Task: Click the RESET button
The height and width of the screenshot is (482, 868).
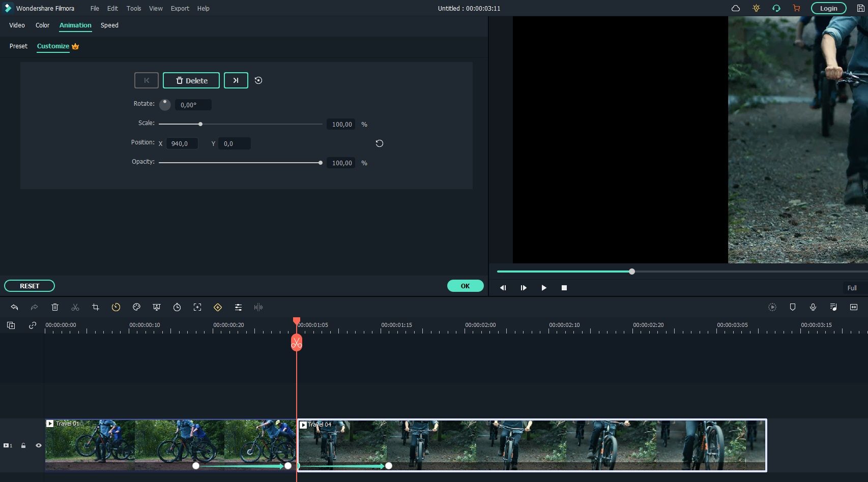Action: [30, 286]
